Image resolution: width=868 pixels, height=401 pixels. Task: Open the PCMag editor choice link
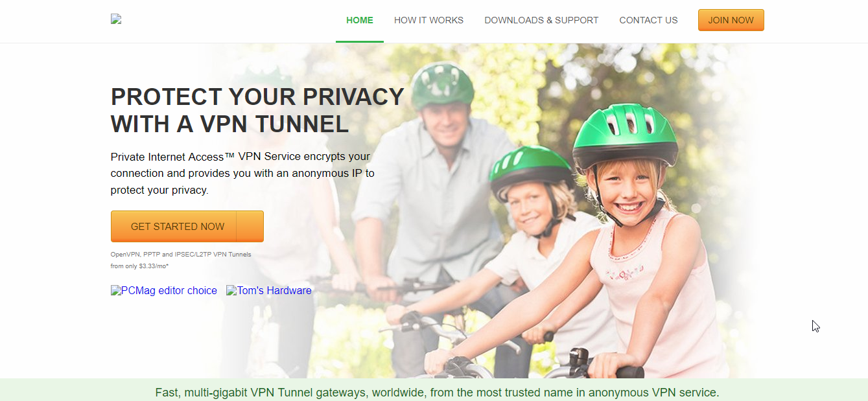(164, 290)
